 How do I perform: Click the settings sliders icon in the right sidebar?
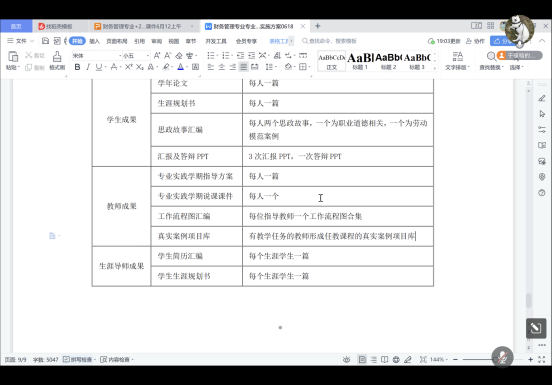point(542,130)
